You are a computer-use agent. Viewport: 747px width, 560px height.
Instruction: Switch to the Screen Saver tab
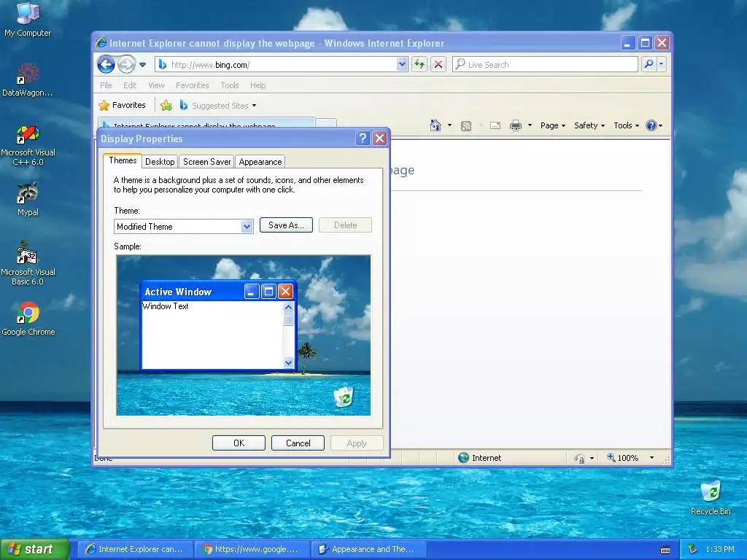coord(206,162)
